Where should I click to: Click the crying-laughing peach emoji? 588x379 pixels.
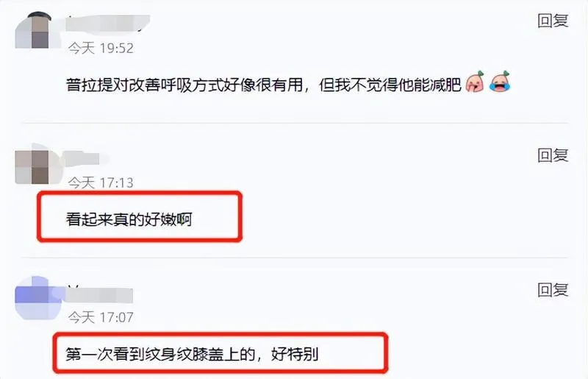pos(500,82)
